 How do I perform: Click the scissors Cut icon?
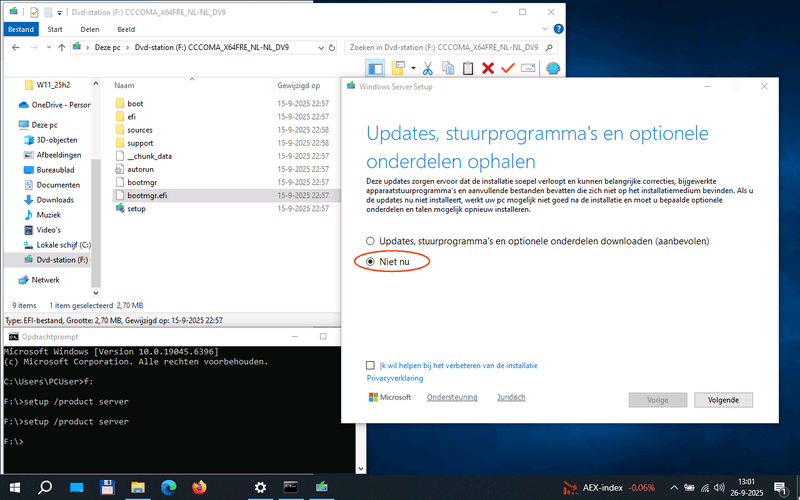428,68
